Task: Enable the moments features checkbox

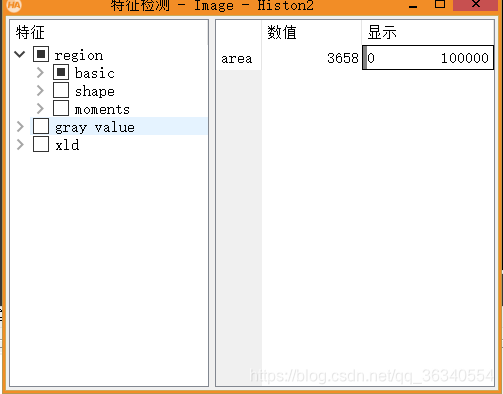Action: 61,108
